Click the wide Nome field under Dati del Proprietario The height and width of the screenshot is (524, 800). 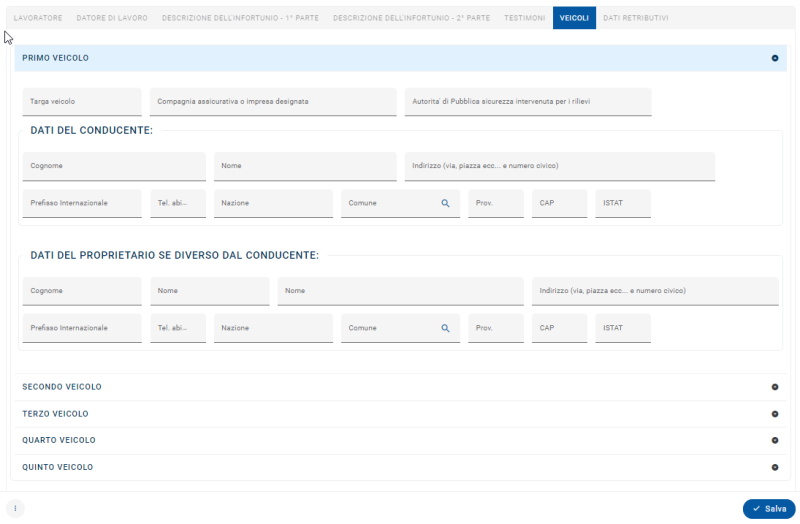coord(401,291)
